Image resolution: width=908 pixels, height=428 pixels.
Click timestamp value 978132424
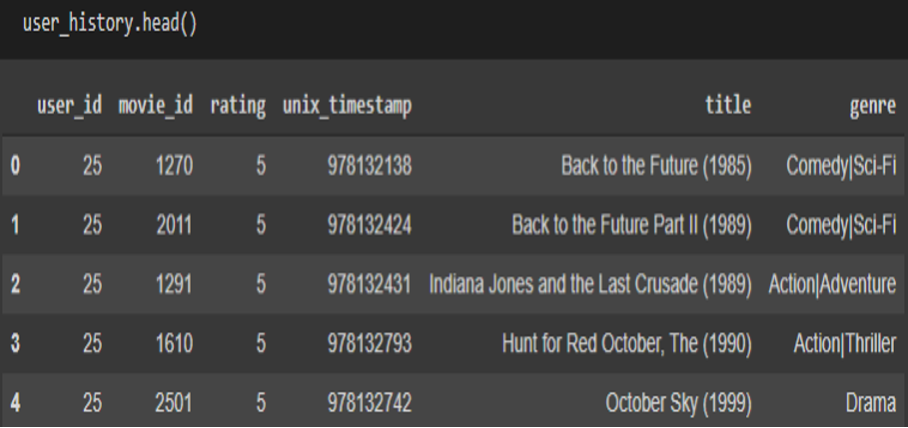[x=369, y=225]
